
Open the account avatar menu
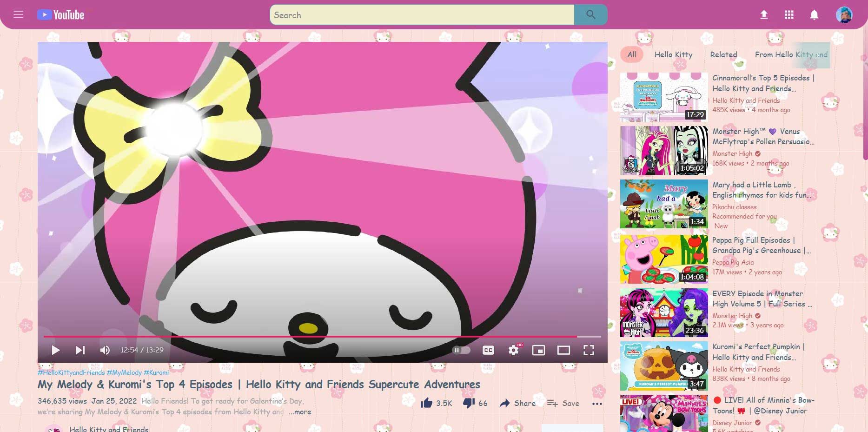pyautogui.click(x=844, y=15)
